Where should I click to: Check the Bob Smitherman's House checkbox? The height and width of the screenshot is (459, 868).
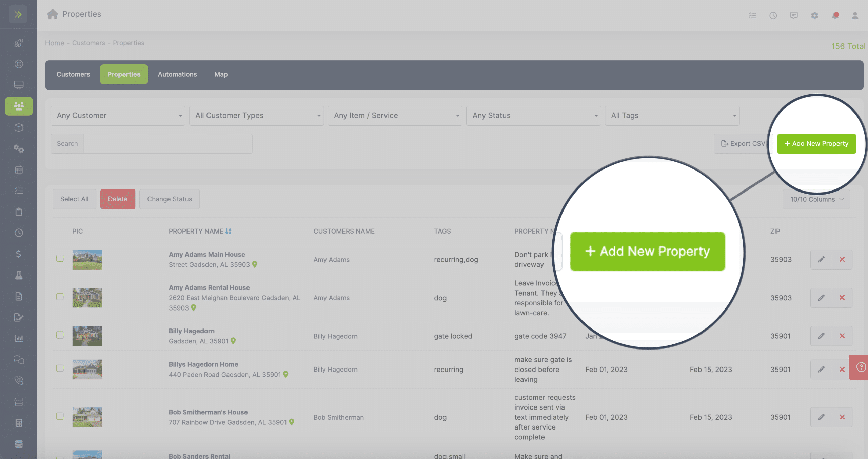click(60, 416)
